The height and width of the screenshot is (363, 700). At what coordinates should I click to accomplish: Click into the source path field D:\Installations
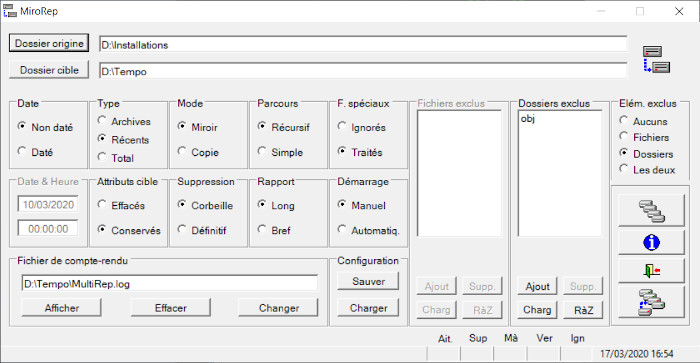(x=363, y=45)
